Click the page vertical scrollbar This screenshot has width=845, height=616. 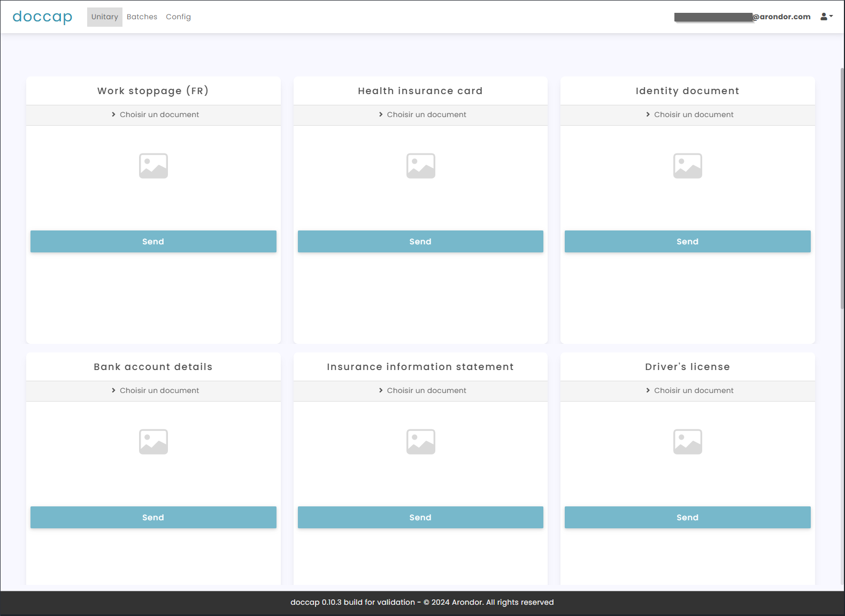pyautogui.click(x=842, y=187)
